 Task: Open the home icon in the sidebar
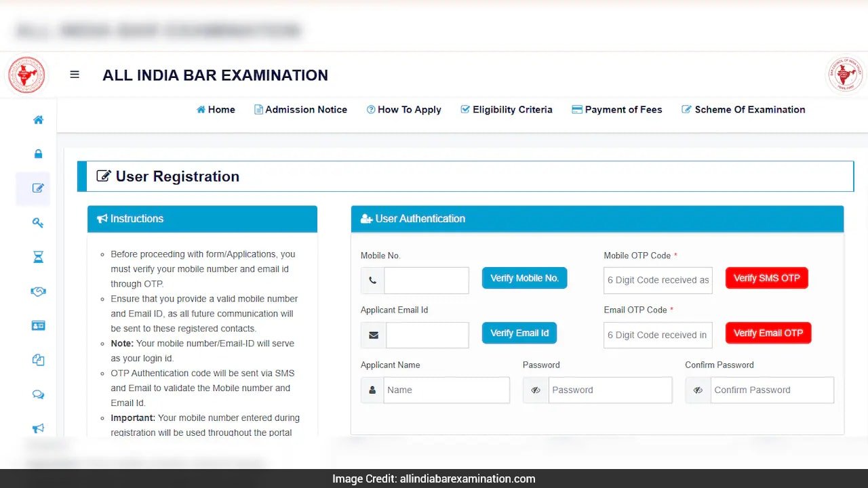click(x=39, y=120)
